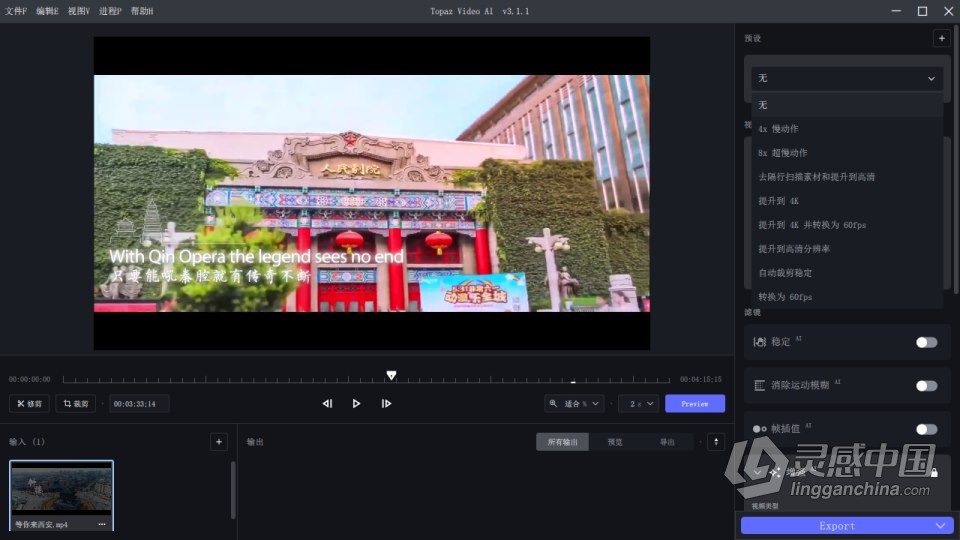
Task: Add a new preset with plus icon
Action: pyautogui.click(x=942, y=38)
